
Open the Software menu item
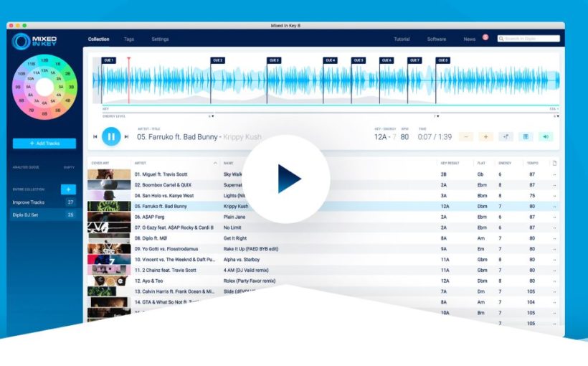coord(437,39)
